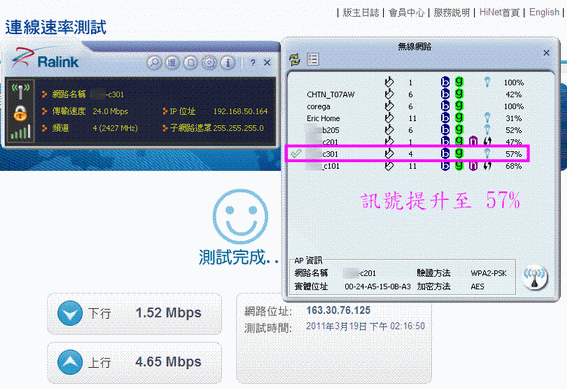Click the 42% signal value of CHTN_T07AW

coord(513,94)
